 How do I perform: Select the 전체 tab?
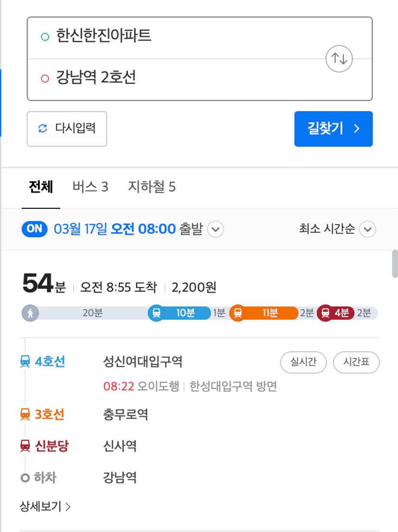41,187
